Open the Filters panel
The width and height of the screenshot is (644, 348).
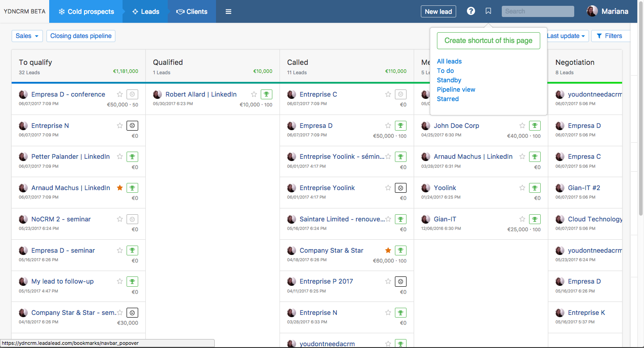[x=610, y=36]
